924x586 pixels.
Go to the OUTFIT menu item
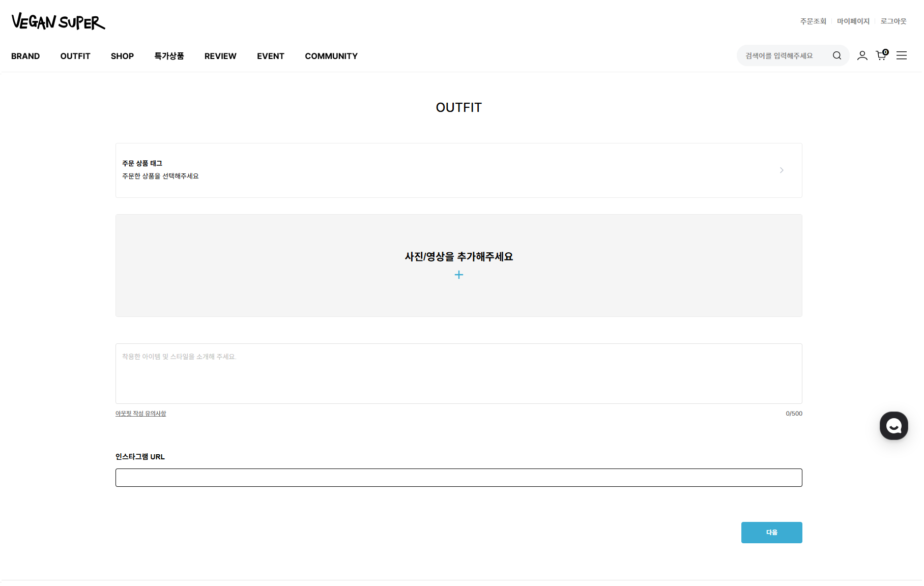click(x=75, y=56)
